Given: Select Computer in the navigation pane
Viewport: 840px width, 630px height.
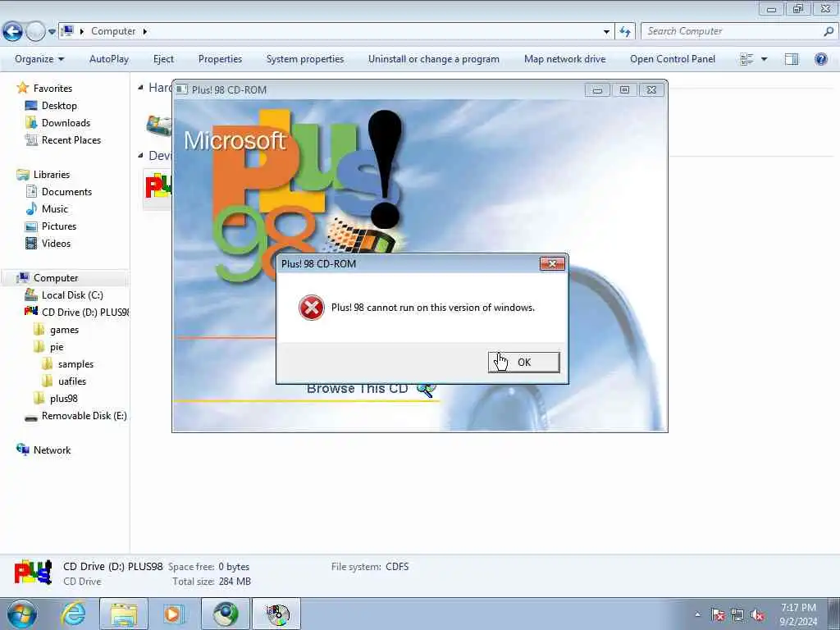Looking at the screenshot, I should pyautogui.click(x=56, y=278).
